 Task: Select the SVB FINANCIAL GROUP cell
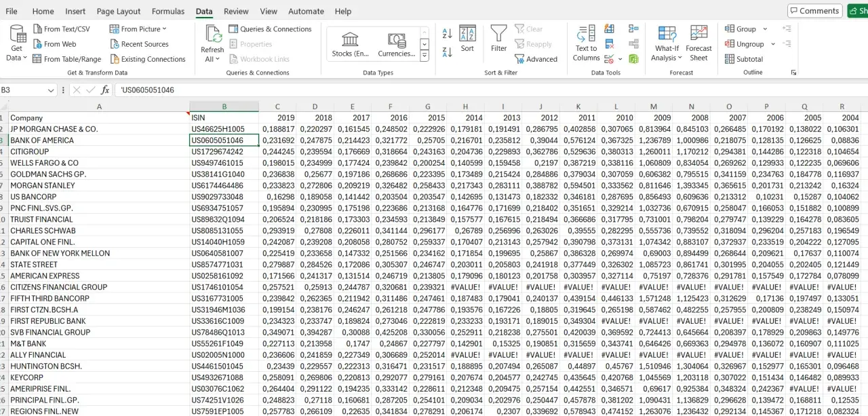[x=99, y=333]
